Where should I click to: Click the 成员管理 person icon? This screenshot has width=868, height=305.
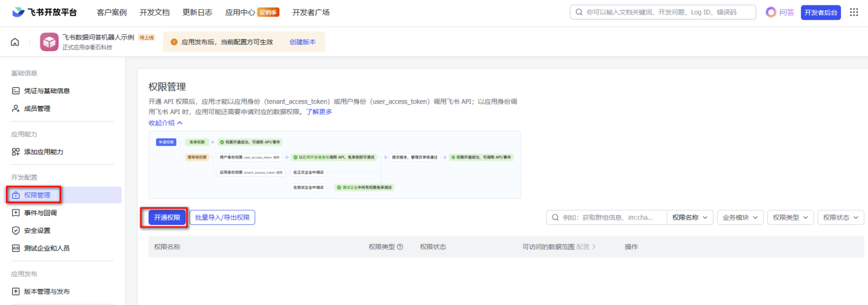click(16, 108)
